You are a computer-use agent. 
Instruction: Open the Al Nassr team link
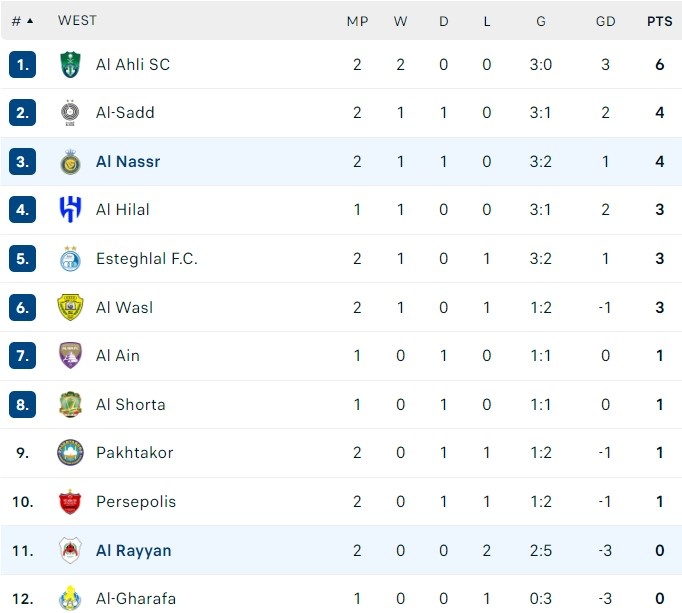[128, 161]
